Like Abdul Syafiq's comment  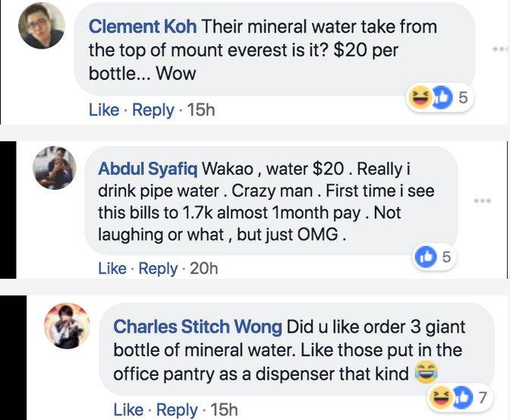pos(112,268)
